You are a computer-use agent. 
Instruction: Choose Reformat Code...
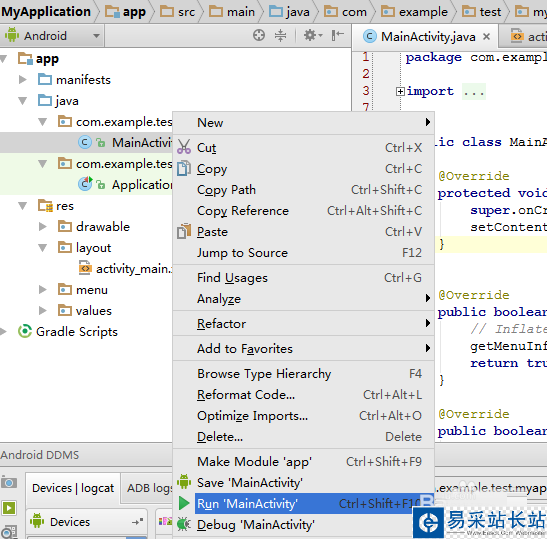coord(304,395)
